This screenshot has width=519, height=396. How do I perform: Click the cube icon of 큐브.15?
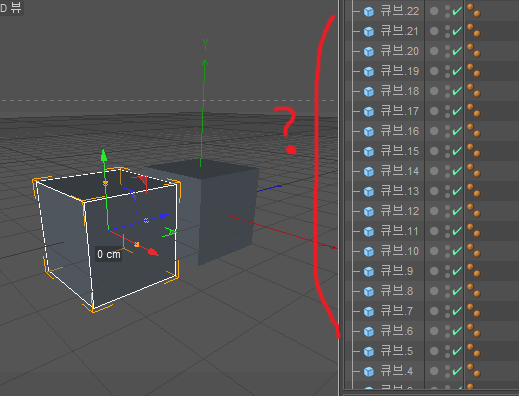369,152
